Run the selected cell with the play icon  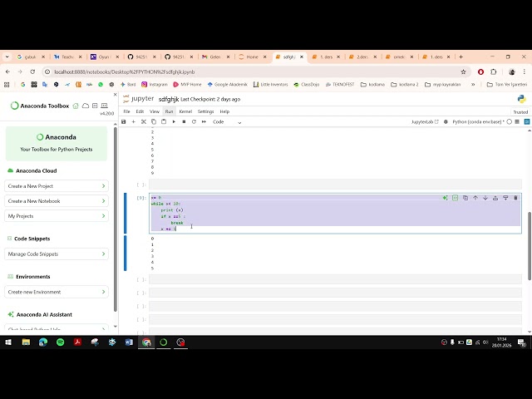[174, 122]
